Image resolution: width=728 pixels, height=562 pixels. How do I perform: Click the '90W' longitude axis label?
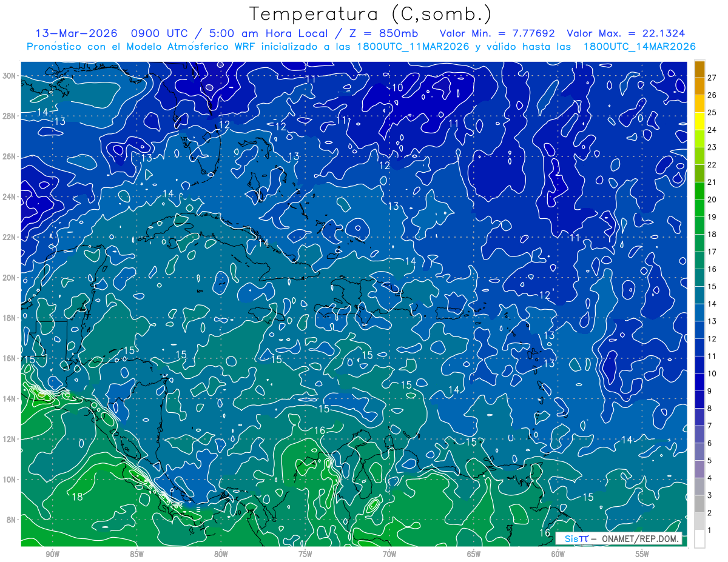click(x=53, y=555)
